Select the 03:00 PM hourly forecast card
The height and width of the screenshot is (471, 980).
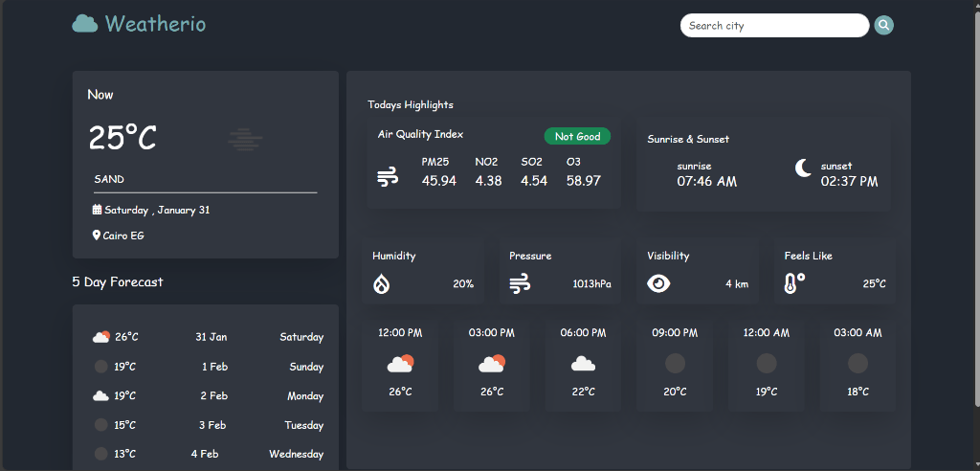coord(491,365)
